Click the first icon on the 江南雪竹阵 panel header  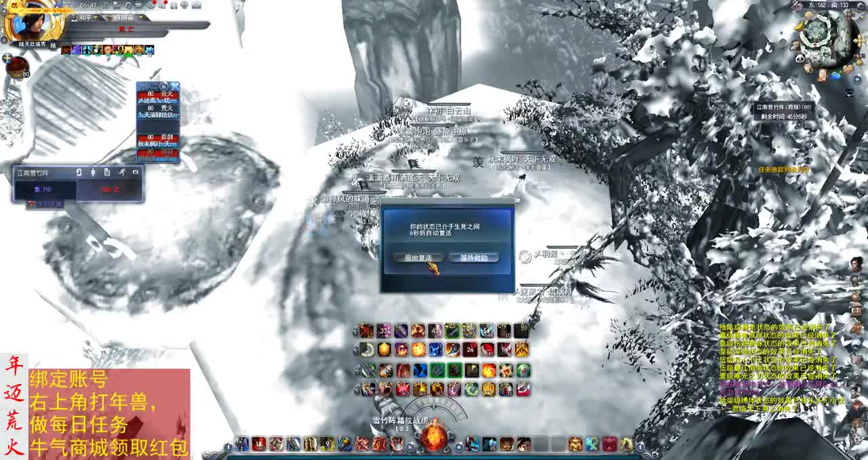pyautogui.click(x=79, y=172)
